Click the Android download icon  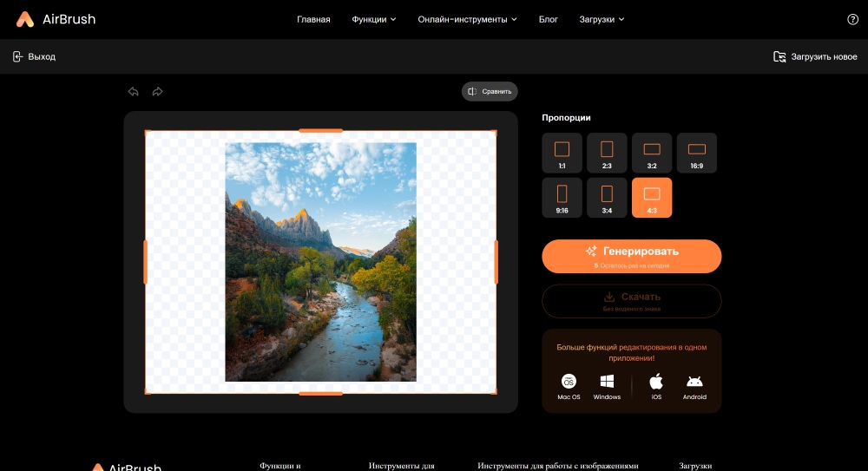click(x=694, y=383)
